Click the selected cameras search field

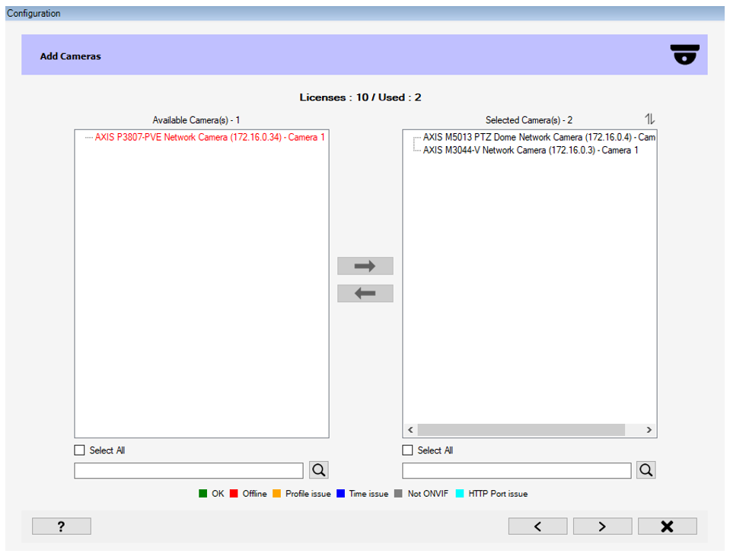(517, 471)
